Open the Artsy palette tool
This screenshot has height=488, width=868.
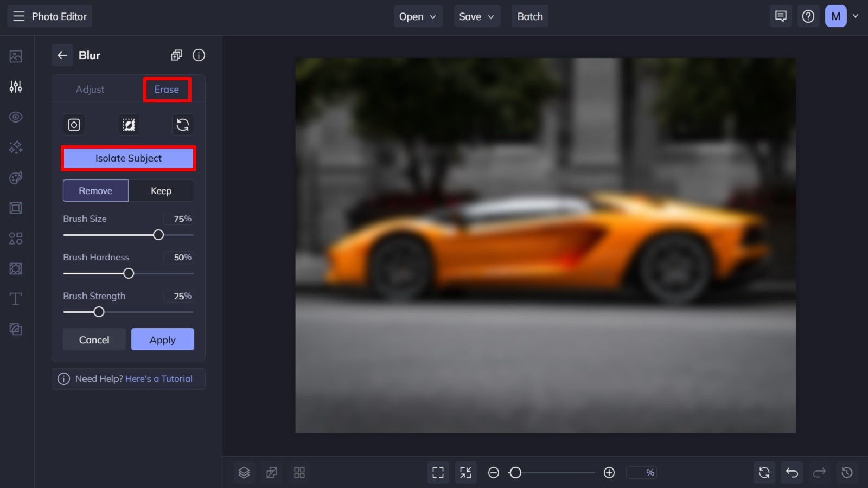(16, 177)
